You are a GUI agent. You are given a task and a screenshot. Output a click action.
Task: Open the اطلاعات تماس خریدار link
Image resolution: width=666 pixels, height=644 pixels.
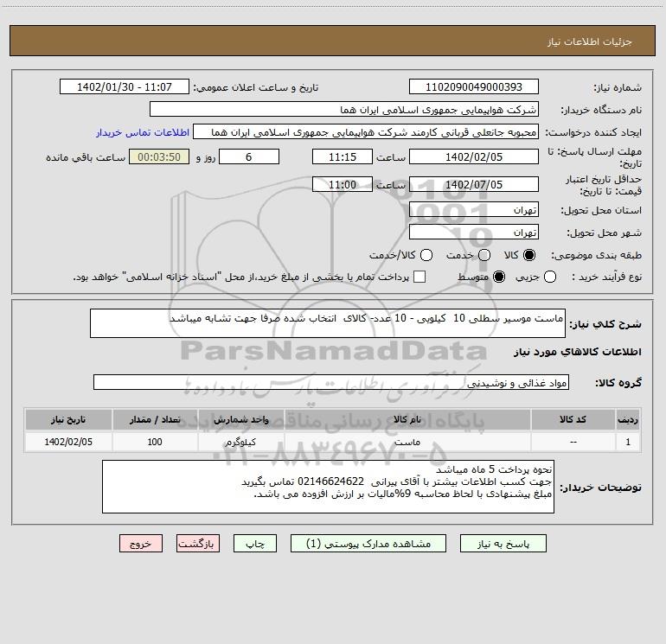click(x=143, y=132)
